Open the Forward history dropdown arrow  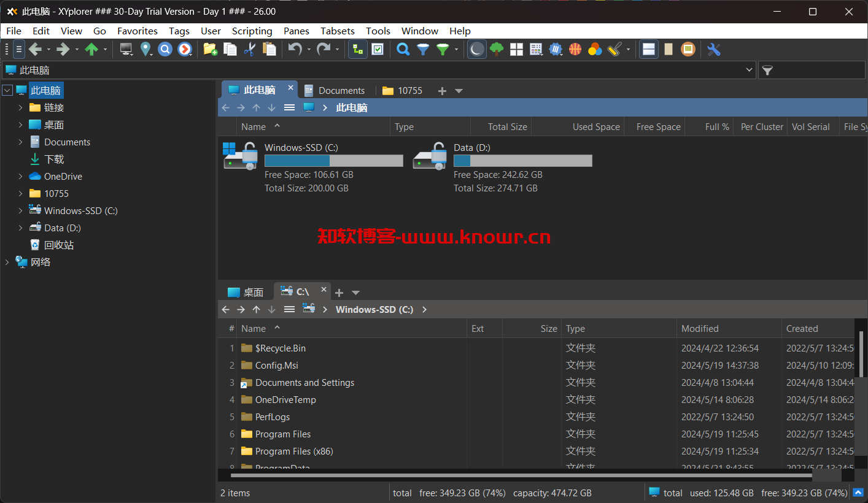coord(77,50)
